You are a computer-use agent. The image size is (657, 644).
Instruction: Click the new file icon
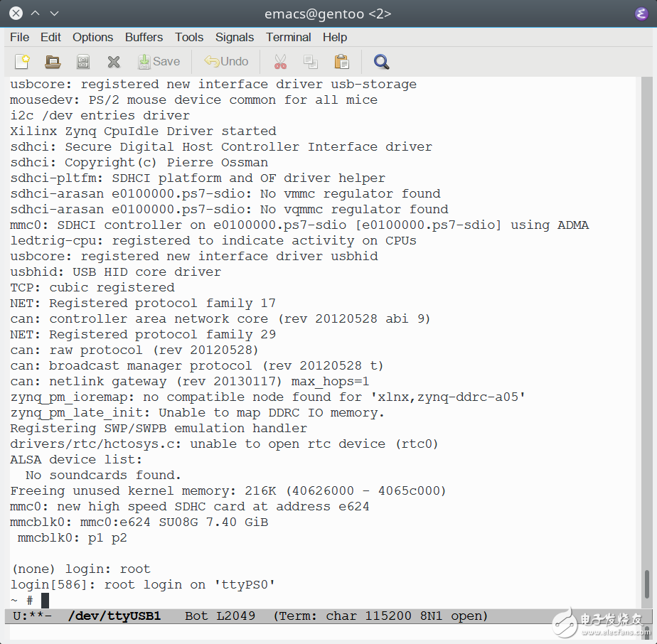[21, 62]
